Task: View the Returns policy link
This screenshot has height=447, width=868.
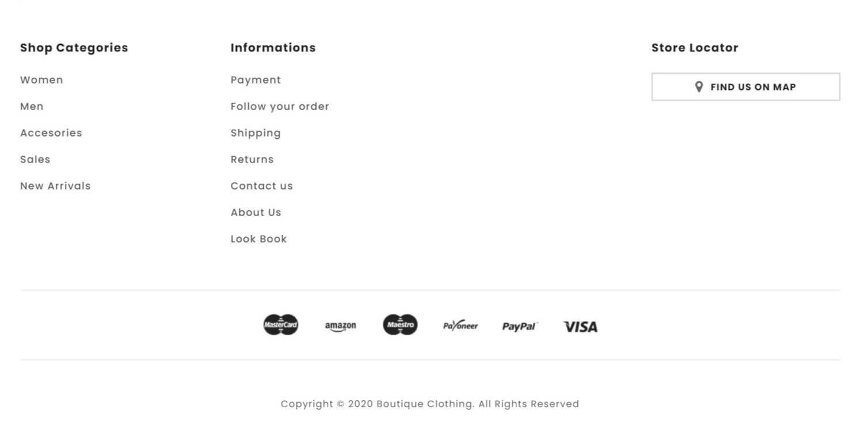Action: pos(252,160)
